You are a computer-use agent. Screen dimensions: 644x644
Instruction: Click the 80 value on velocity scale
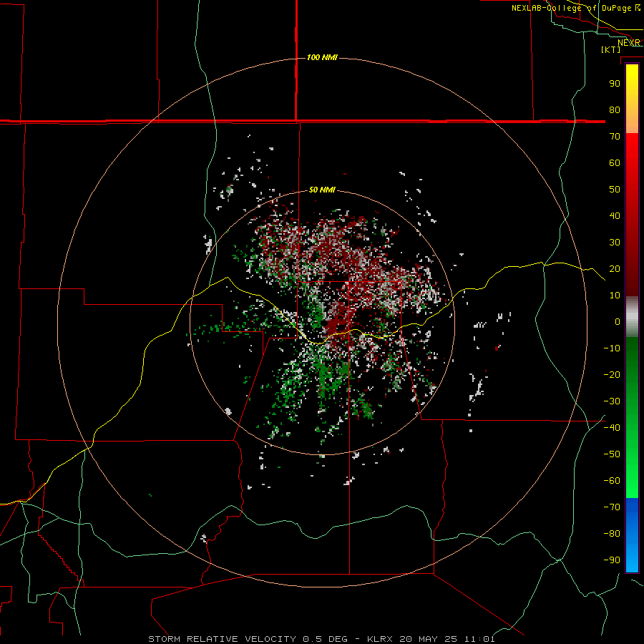pyautogui.click(x=615, y=109)
